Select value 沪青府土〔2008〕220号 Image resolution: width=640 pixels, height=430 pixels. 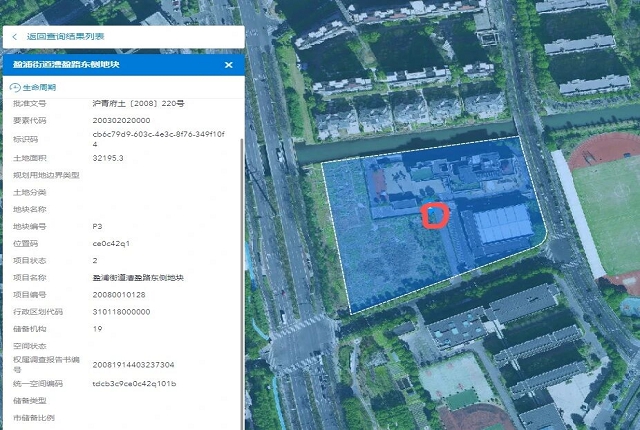(x=138, y=104)
